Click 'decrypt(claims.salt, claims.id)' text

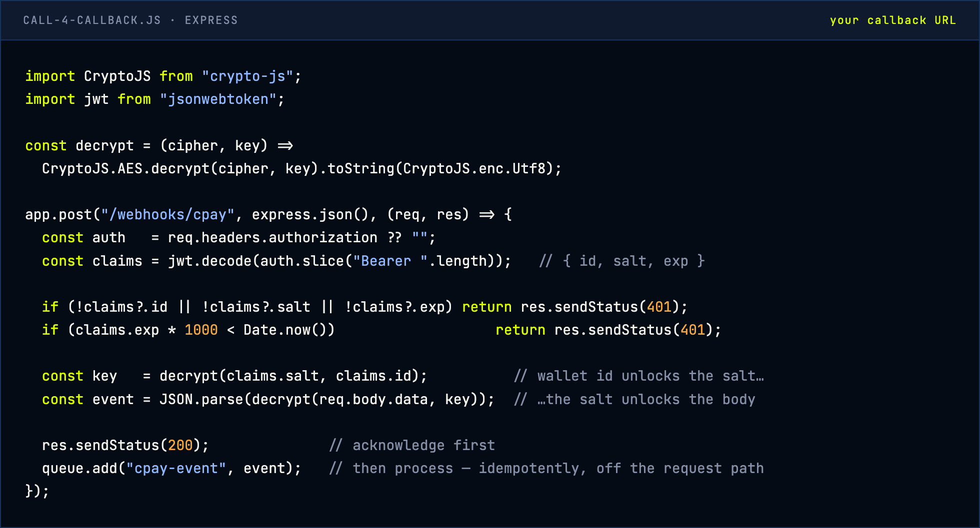(289, 376)
